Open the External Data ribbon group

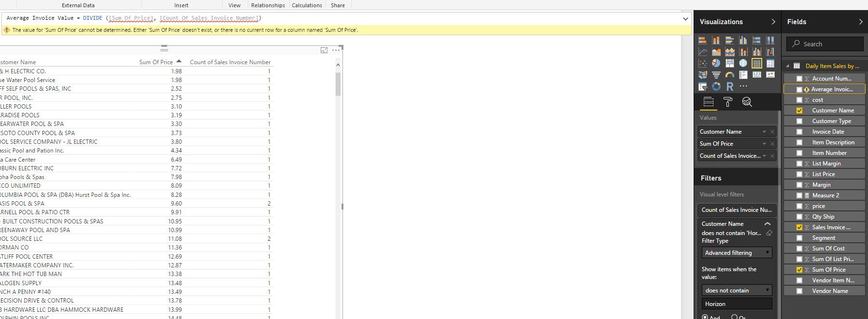pyautogui.click(x=78, y=5)
